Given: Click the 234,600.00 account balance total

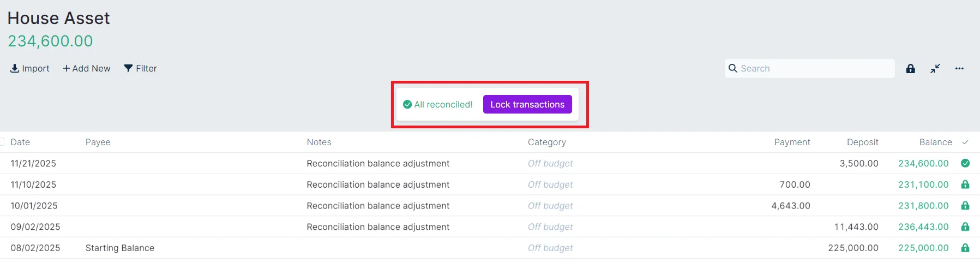Looking at the screenshot, I should tap(50, 41).
